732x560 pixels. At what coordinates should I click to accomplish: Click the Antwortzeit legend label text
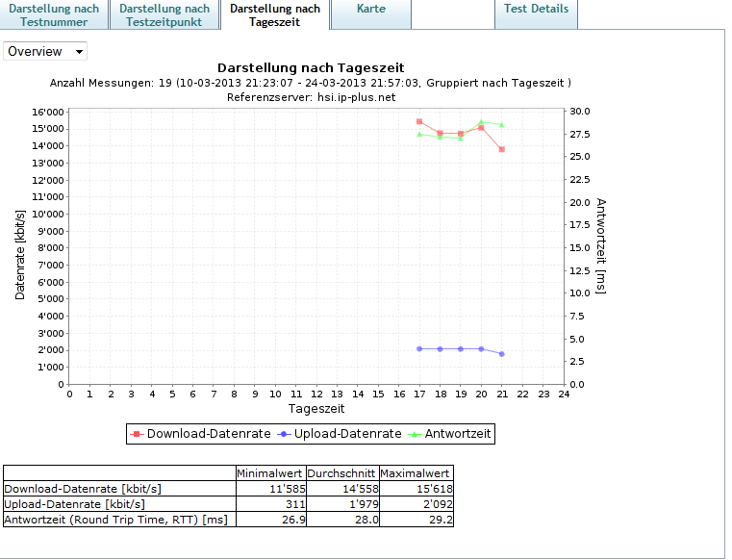coord(458,434)
